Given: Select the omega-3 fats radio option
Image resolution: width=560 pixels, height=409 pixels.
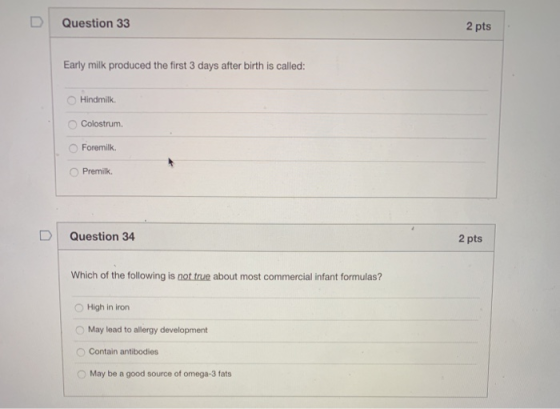Looking at the screenshot, I should (x=81, y=374).
